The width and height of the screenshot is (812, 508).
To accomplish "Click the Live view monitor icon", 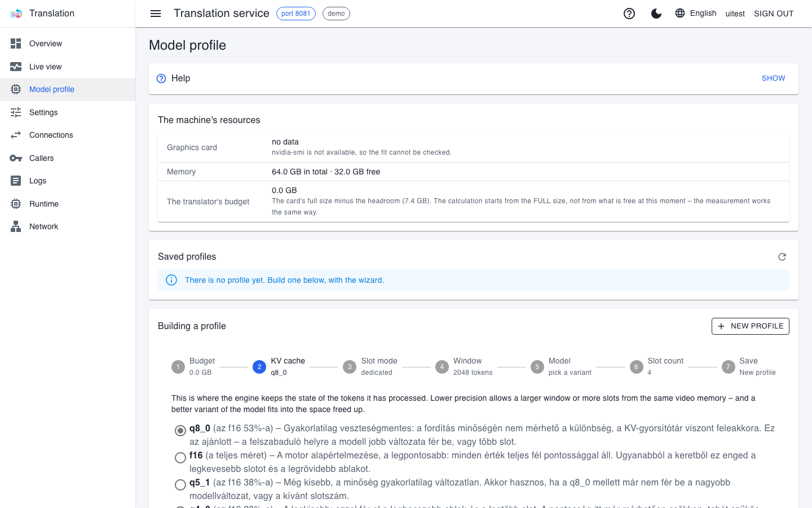I will pyautogui.click(x=16, y=67).
